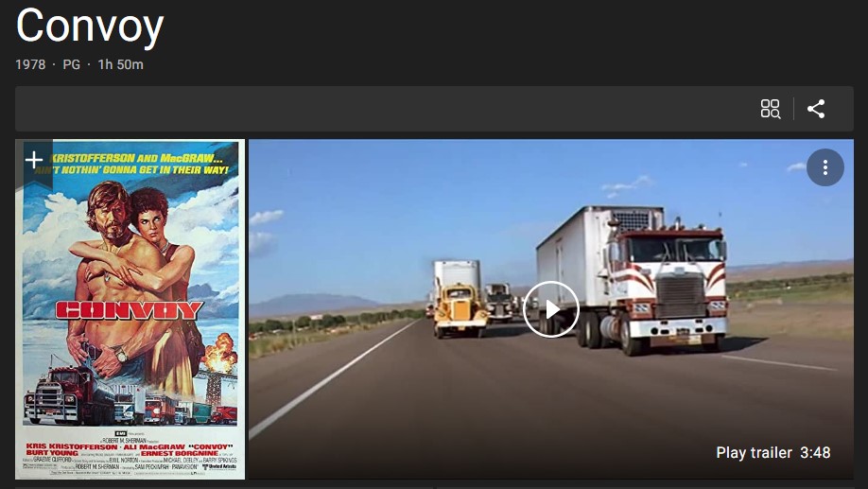Viewport: 868px width, 489px height.
Task: Click the cast credits block on poster
Action: (130, 453)
